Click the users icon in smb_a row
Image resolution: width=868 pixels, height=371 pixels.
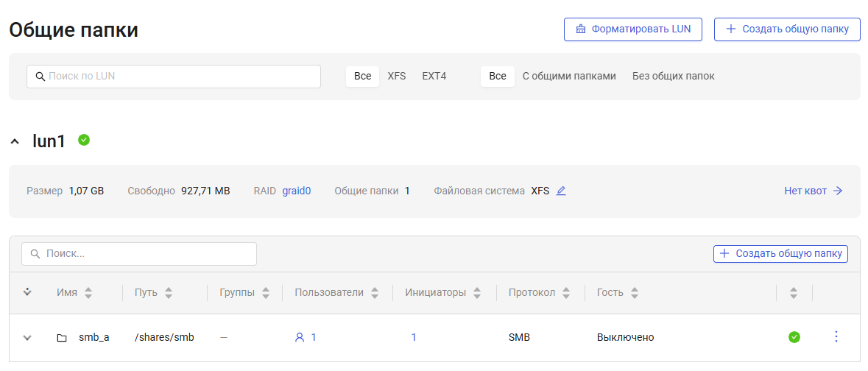coord(299,338)
